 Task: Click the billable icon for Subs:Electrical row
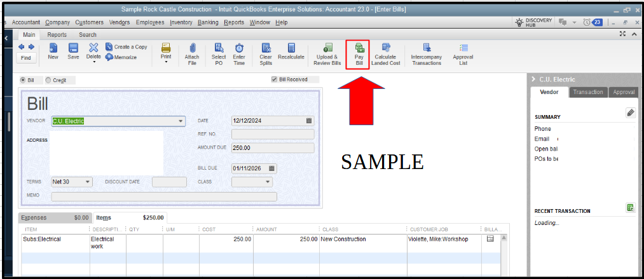click(490, 239)
